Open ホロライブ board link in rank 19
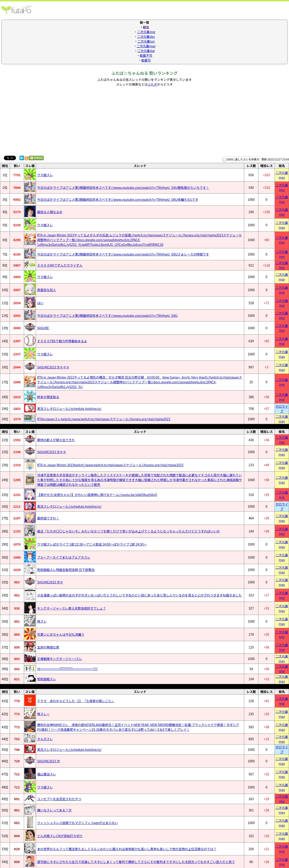 (x=282, y=409)
